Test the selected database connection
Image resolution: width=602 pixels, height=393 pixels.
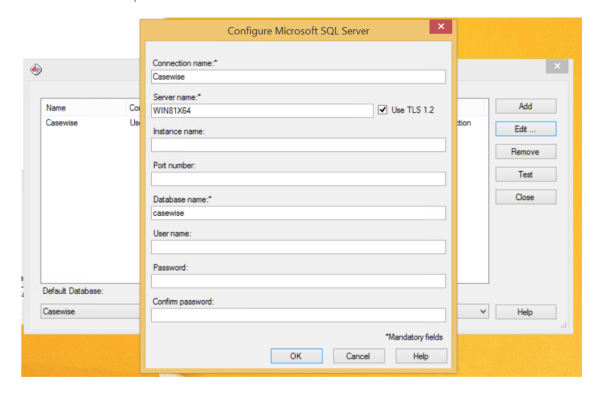click(x=526, y=174)
